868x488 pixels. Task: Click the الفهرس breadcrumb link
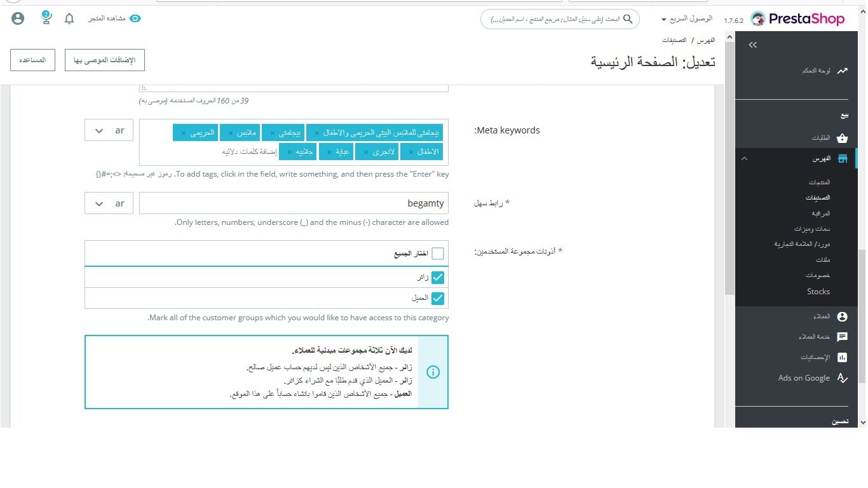click(707, 40)
